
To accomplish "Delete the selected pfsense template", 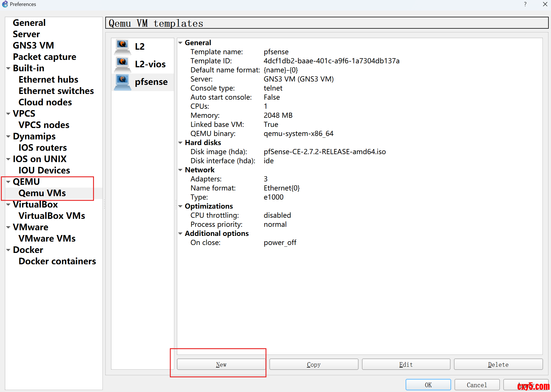I will (498, 364).
